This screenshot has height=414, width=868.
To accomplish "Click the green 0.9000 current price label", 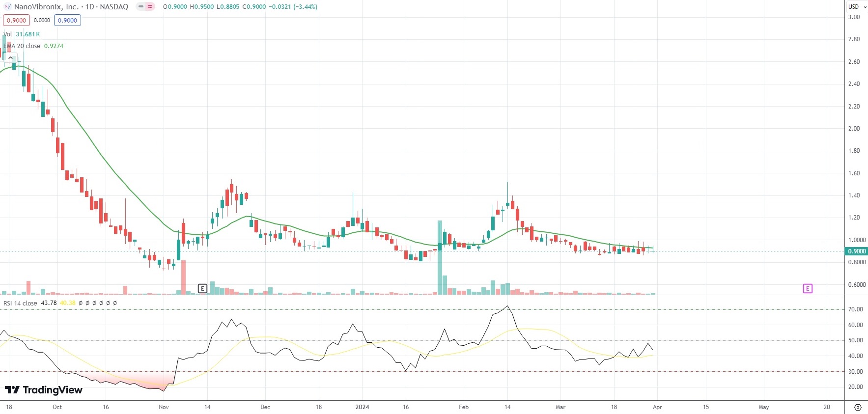I will 857,251.
